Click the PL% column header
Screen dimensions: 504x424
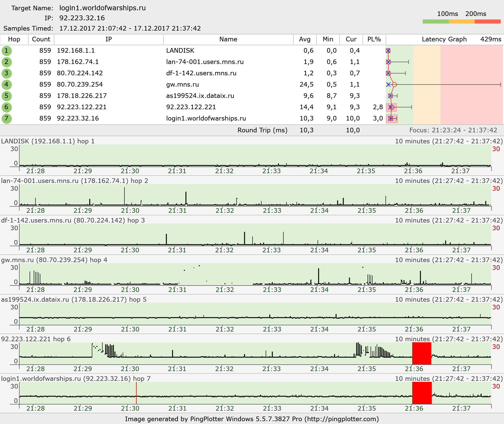pos(374,39)
